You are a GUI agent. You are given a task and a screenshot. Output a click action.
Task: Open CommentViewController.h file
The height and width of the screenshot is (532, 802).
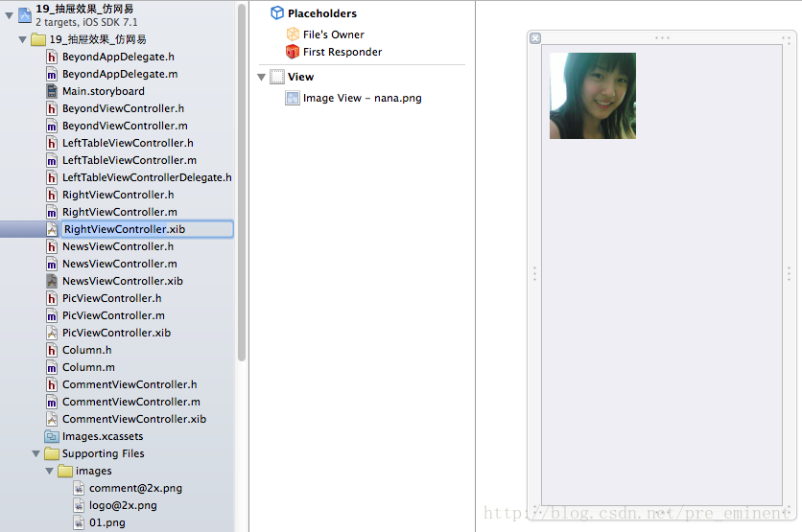pos(129,384)
